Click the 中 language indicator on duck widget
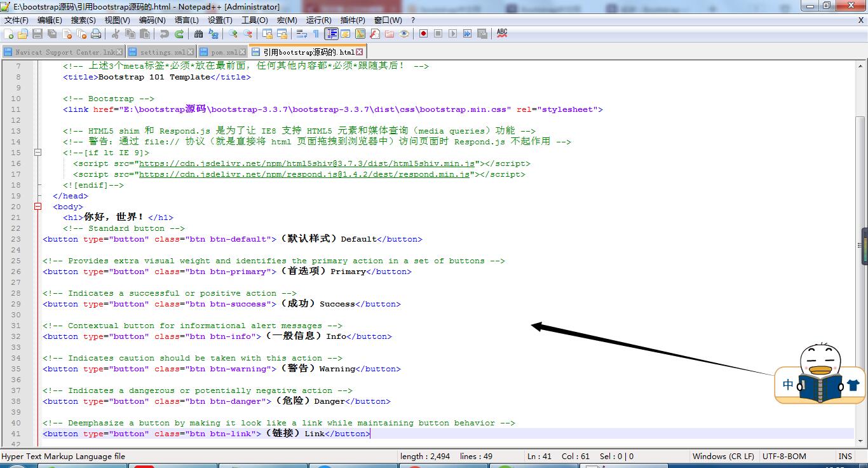 click(x=788, y=385)
